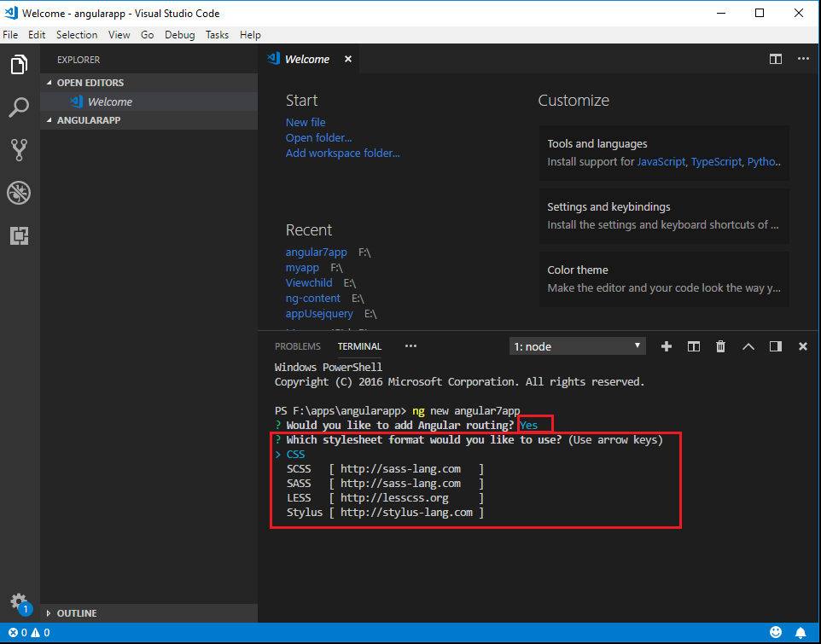
Task: Open the Help menu
Action: (x=250, y=34)
